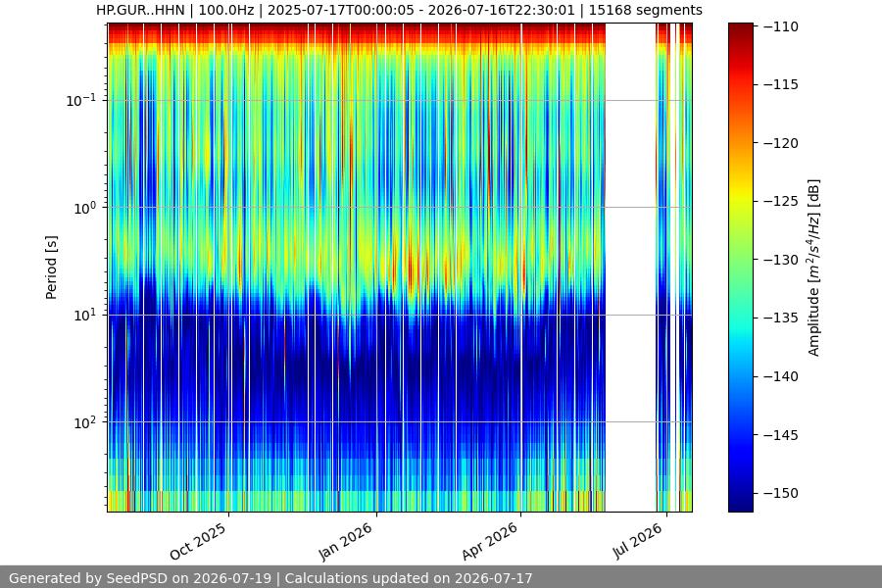Image resolution: width=882 pixels, height=588 pixels.
Task: Click the colorbar −130 dB label
Action: pyautogui.click(x=781, y=260)
